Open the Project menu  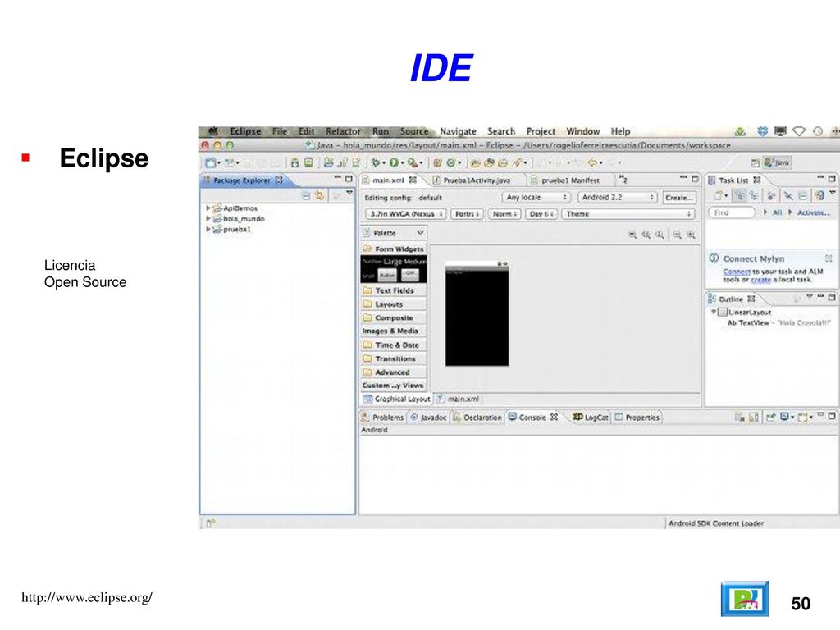point(541,131)
